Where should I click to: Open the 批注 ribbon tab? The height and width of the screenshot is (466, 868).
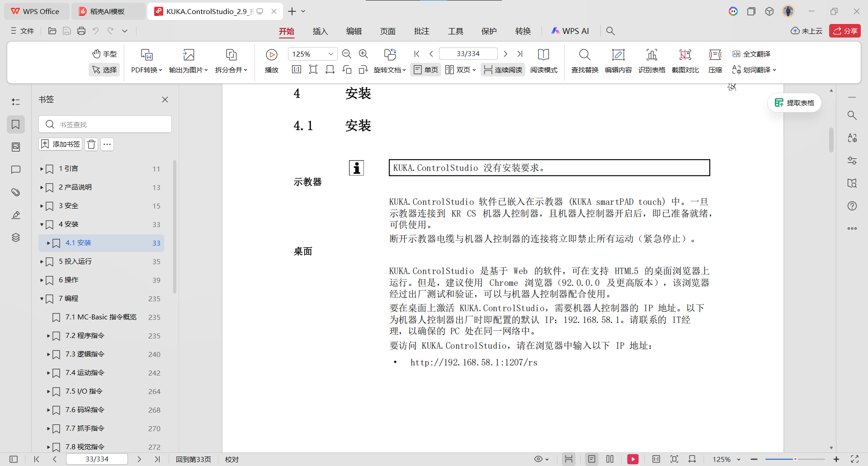click(421, 31)
